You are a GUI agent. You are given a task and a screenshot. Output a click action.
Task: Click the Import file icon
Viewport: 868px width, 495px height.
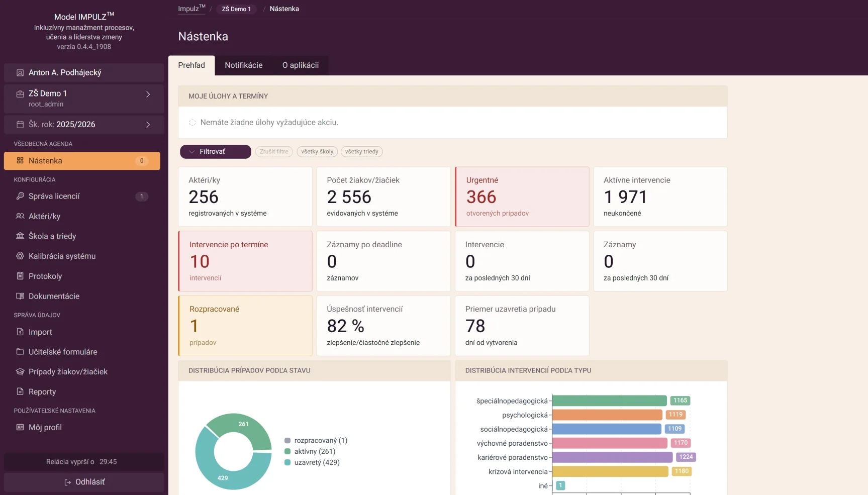(x=20, y=332)
